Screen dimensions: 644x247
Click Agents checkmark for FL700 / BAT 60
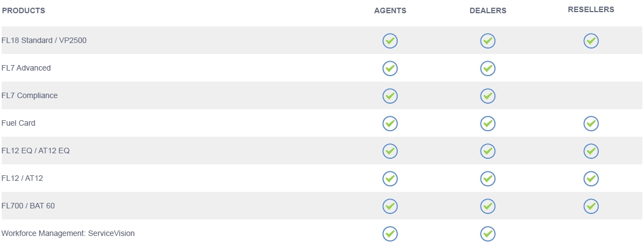pos(390,206)
